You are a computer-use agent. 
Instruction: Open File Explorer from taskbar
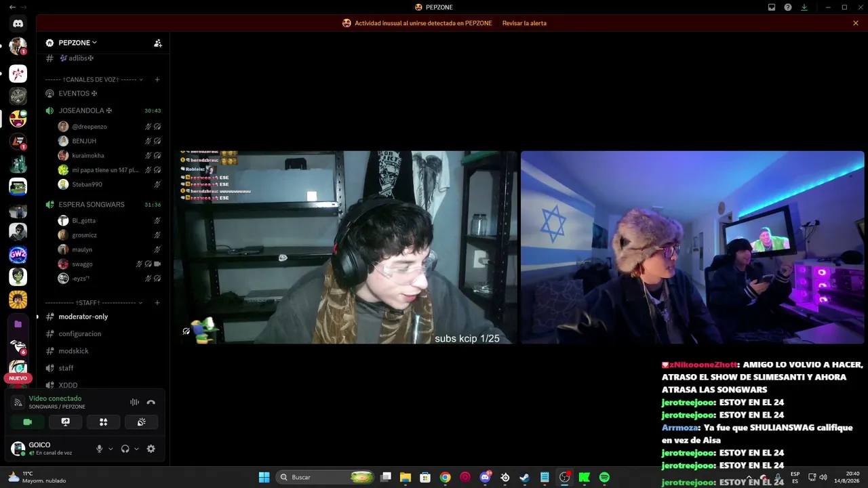pyautogui.click(x=406, y=477)
